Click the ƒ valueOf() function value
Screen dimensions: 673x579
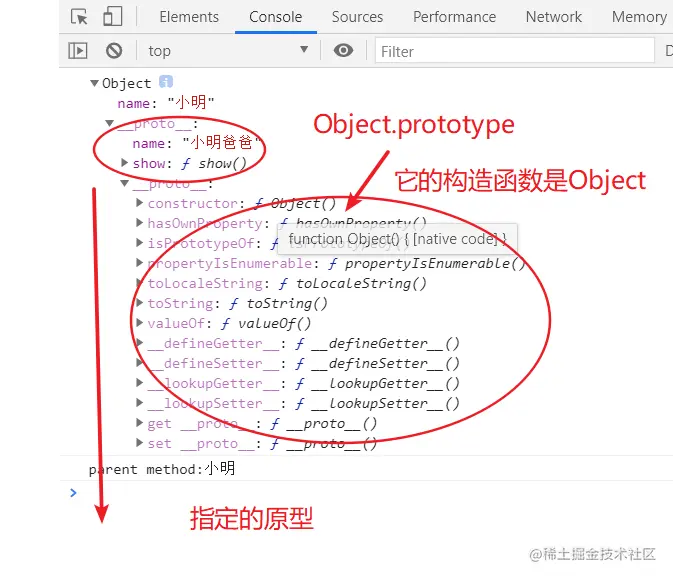pyautogui.click(x=266, y=323)
